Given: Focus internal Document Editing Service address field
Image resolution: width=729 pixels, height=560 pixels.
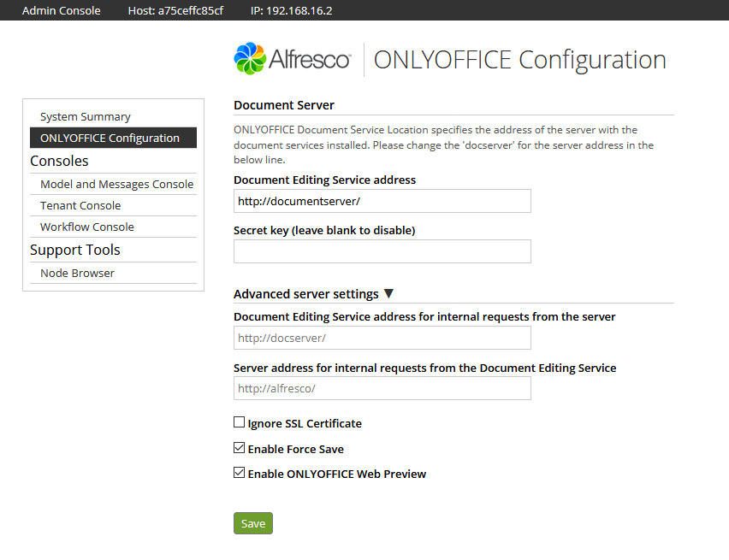Looking at the screenshot, I should click(382, 338).
